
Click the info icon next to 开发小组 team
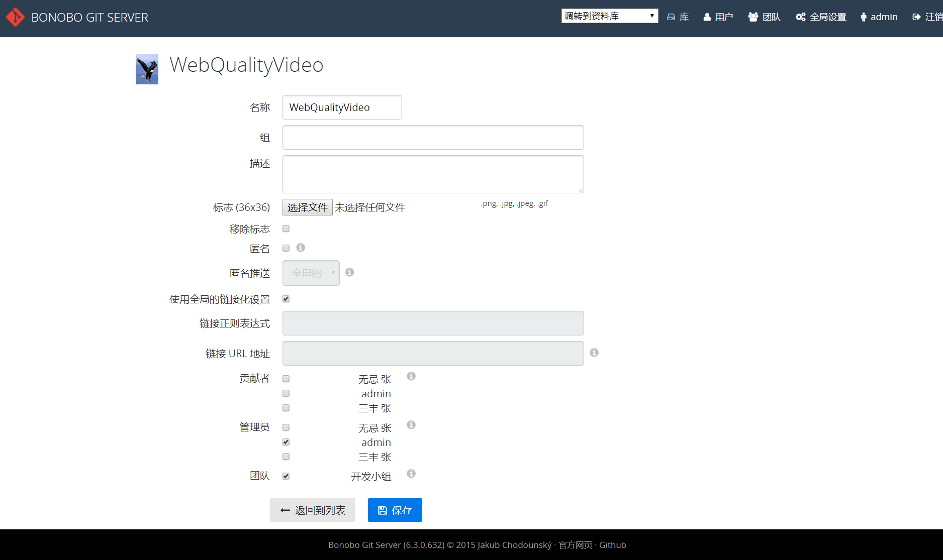(x=411, y=474)
